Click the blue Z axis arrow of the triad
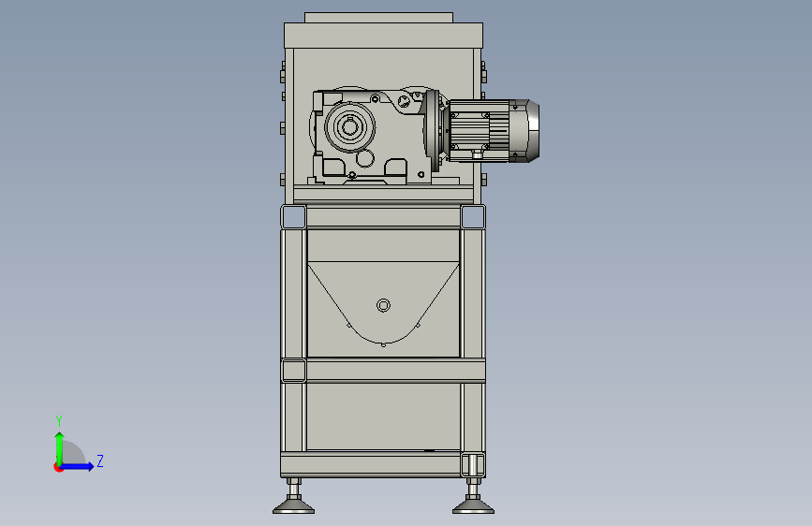The image size is (812, 526). (x=77, y=466)
